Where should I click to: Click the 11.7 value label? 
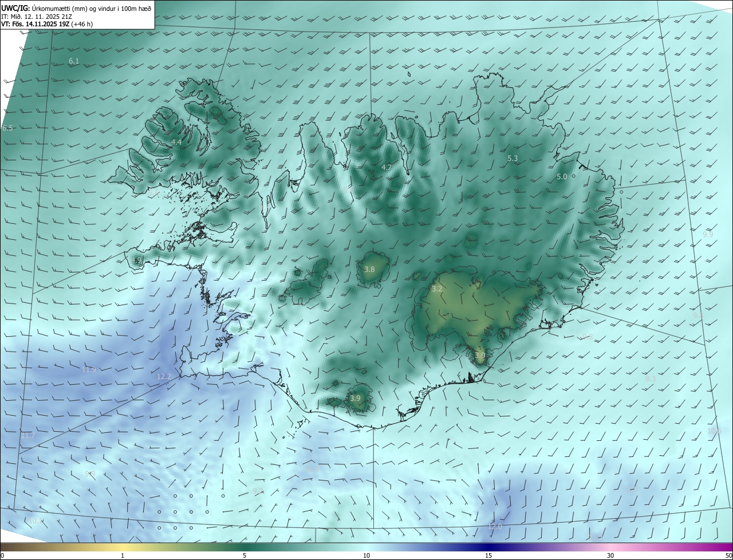[28, 436]
